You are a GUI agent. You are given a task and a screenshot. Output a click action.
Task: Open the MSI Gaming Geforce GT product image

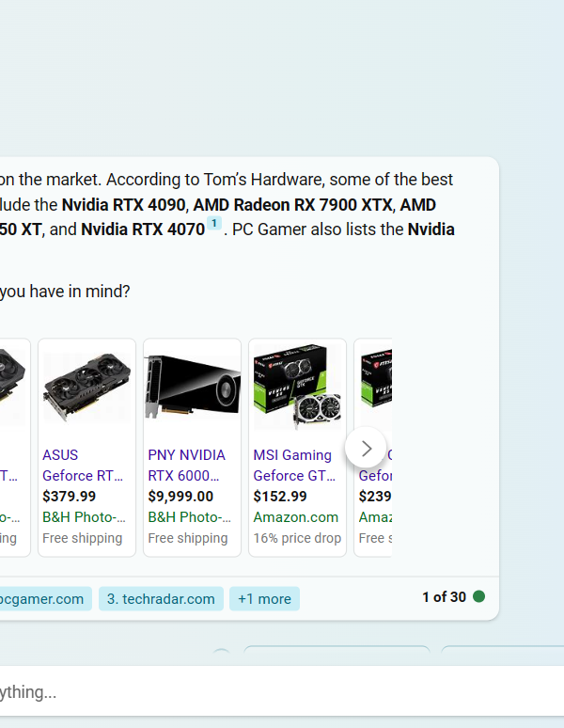297,387
